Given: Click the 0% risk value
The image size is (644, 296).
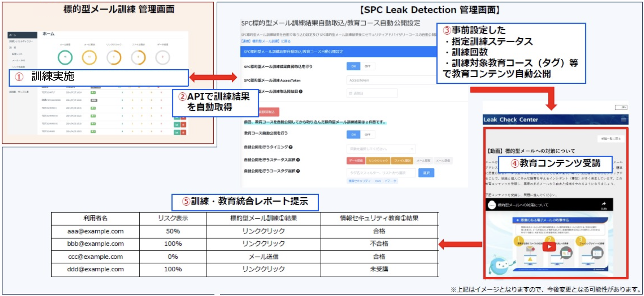Looking at the screenshot, I should coord(173,257).
